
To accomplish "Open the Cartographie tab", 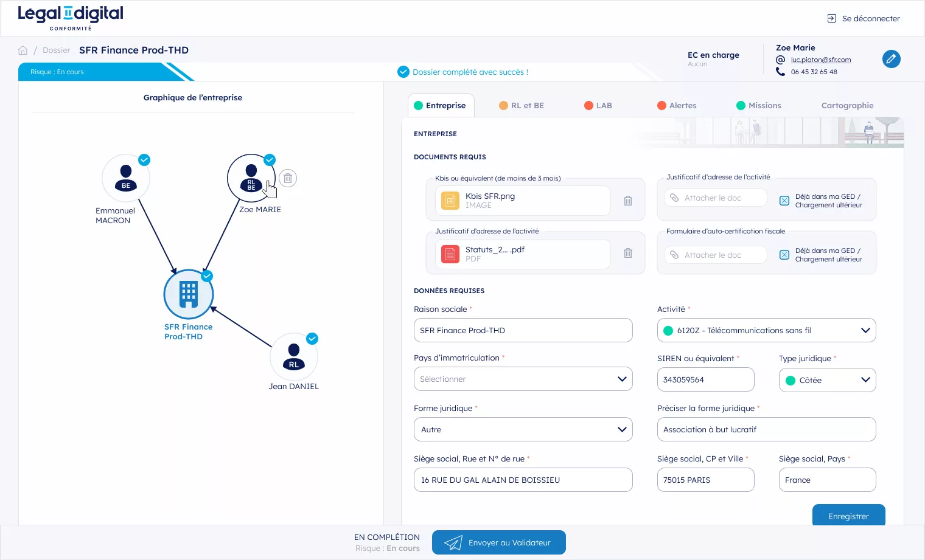I will pos(847,106).
